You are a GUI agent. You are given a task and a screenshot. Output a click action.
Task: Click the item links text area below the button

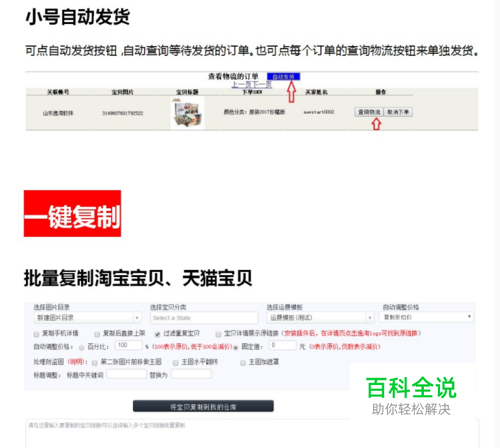coord(252,433)
